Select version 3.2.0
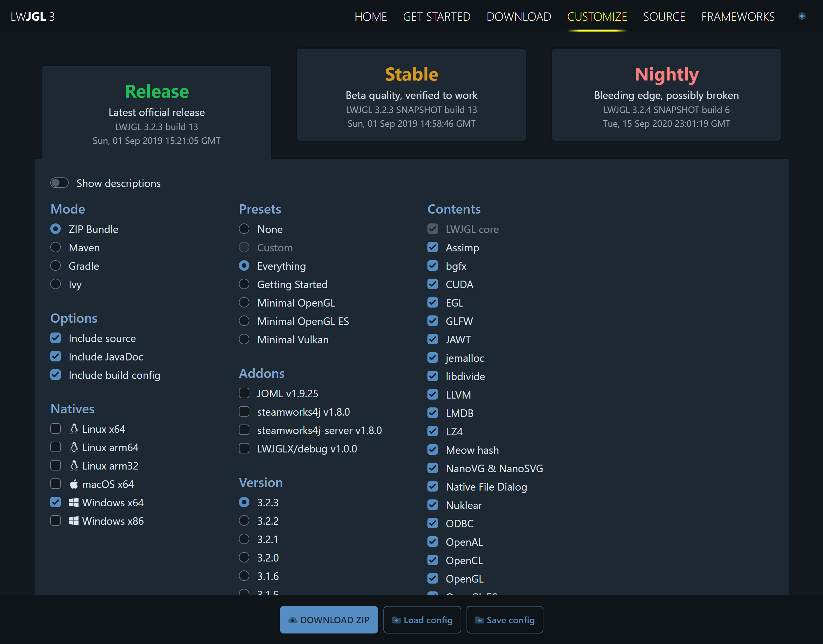 coord(244,557)
